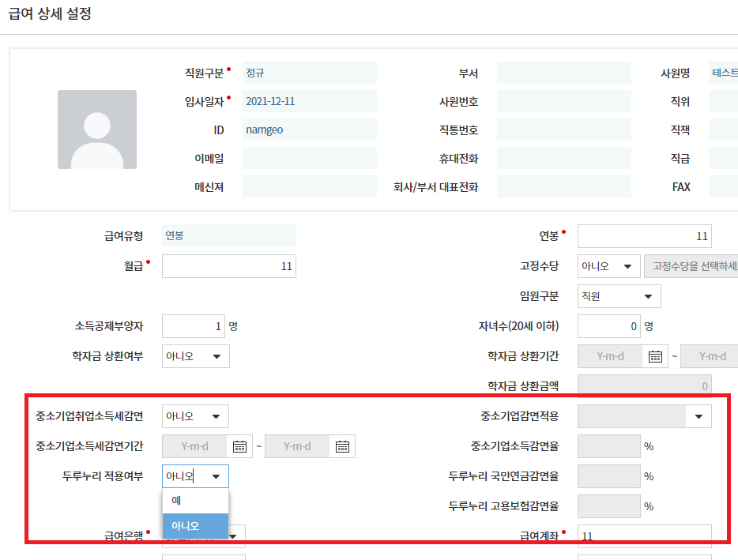Select 예 in the 두루누리 dropdown list
This screenshot has width=738, height=560.
195,501
